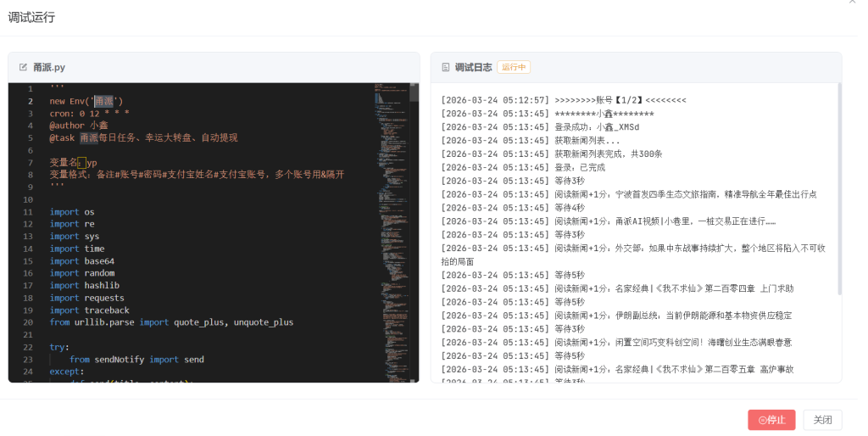The width and height of the screenshot is (868, 436).
Task: Click "from sendNotify import send" line
Action: coord(136,359)
